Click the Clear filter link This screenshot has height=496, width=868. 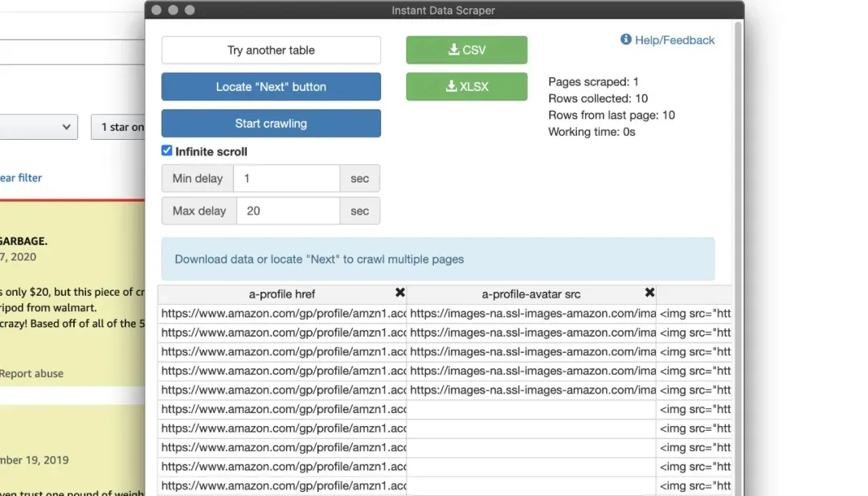(20, 178)
